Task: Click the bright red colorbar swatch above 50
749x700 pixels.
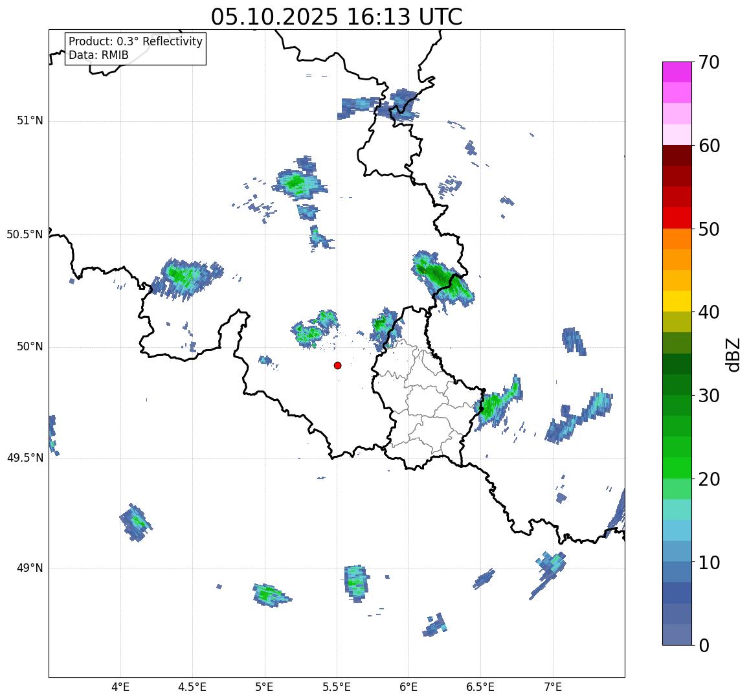Action: click(x=677, y=218)
